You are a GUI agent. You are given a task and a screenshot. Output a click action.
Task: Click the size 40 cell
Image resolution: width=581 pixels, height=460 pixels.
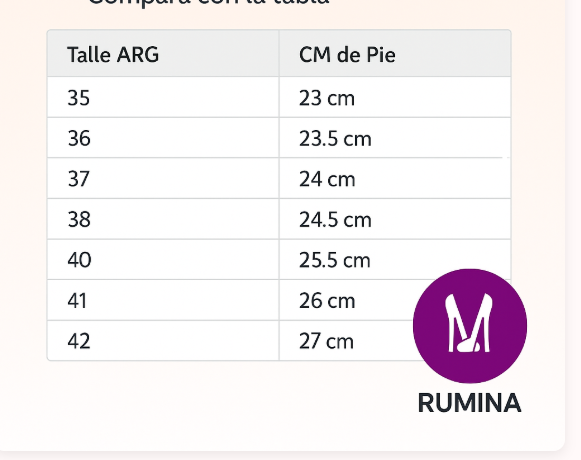[x=163, y=259]
